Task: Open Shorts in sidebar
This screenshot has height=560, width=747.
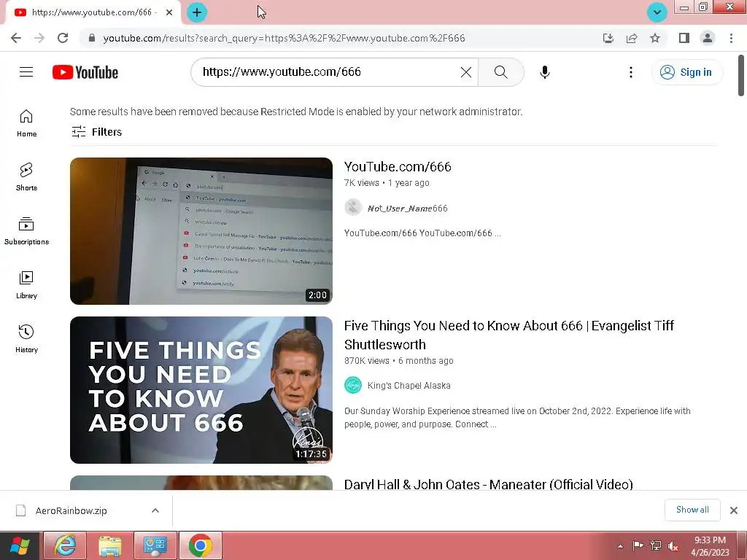Action: click(x=26, y=177)
